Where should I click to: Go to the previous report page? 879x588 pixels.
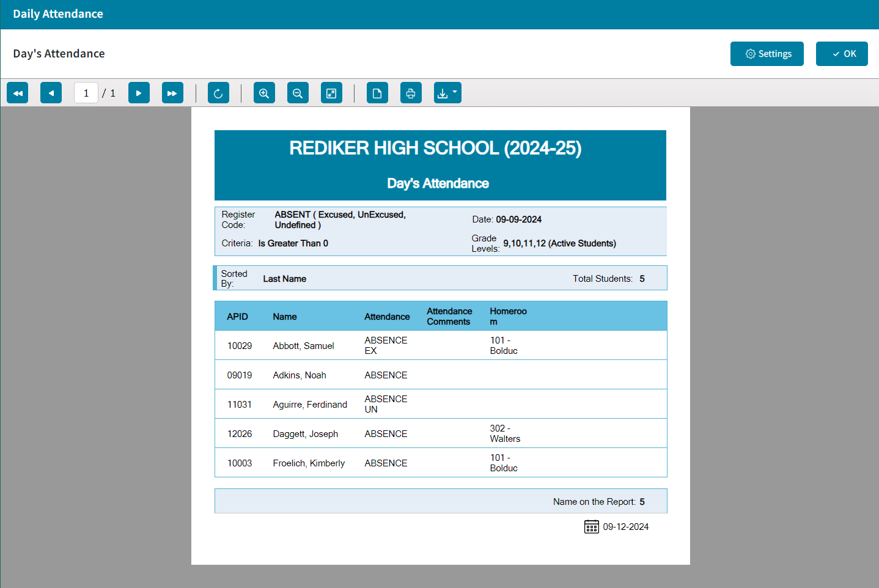point(51,93)
